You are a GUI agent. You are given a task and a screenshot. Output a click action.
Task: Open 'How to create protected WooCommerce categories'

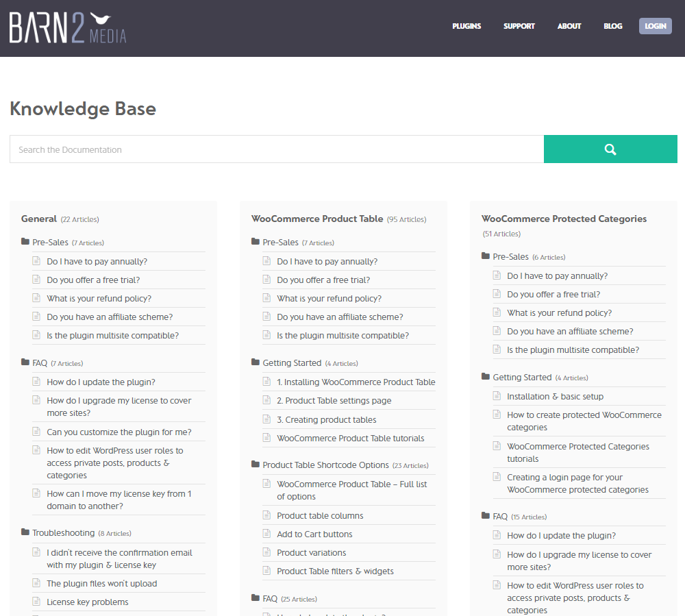584,421
